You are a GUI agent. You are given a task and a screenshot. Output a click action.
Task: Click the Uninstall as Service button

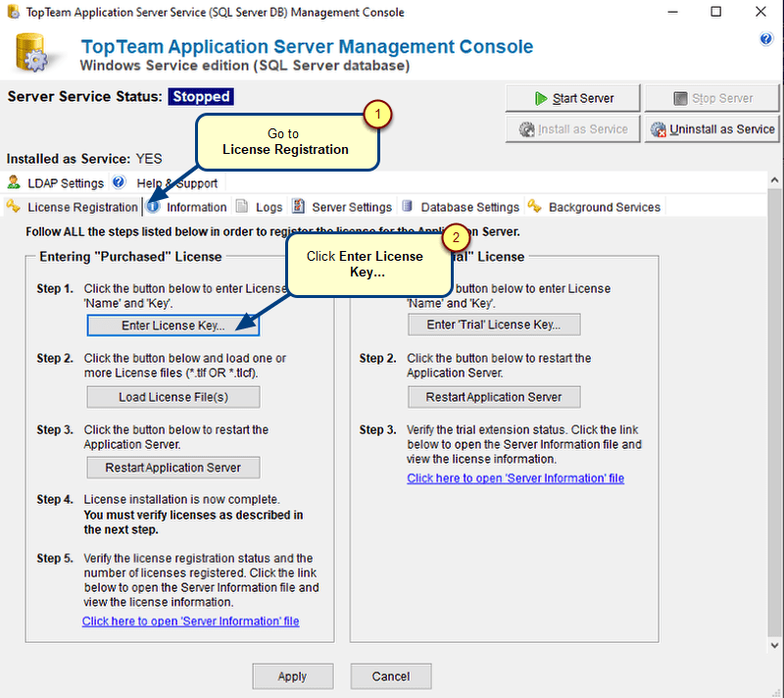coord(711,129)
